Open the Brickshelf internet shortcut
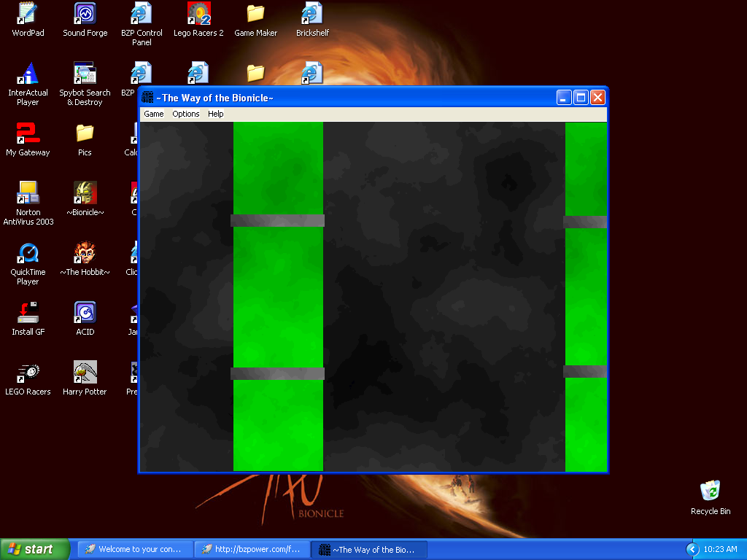The width and height of the screenshot is (747, 560). [x=312, y=20]
